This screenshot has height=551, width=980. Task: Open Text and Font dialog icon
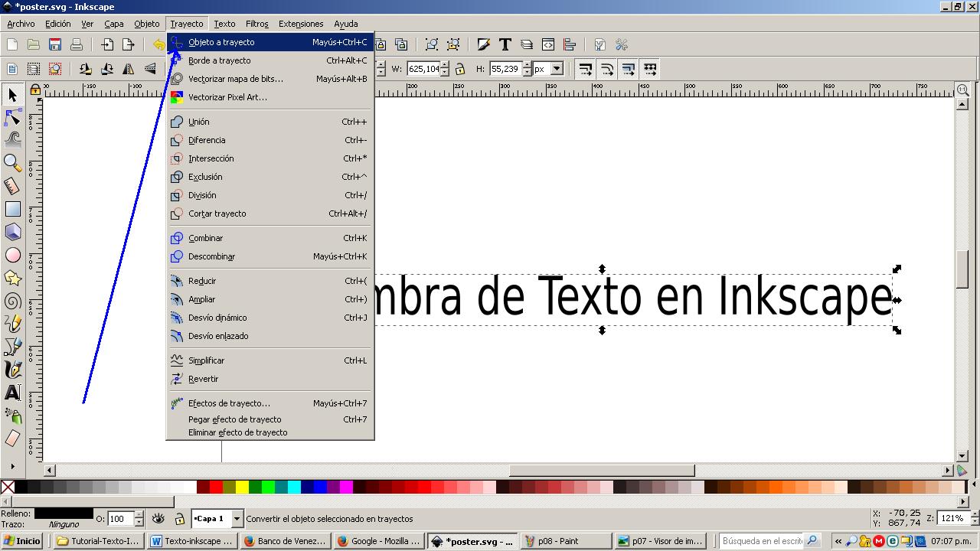505,45
